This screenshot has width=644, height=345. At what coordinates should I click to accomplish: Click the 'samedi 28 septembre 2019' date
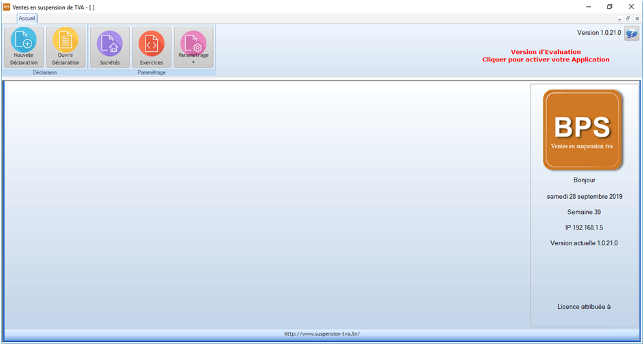tap(585, 197)
